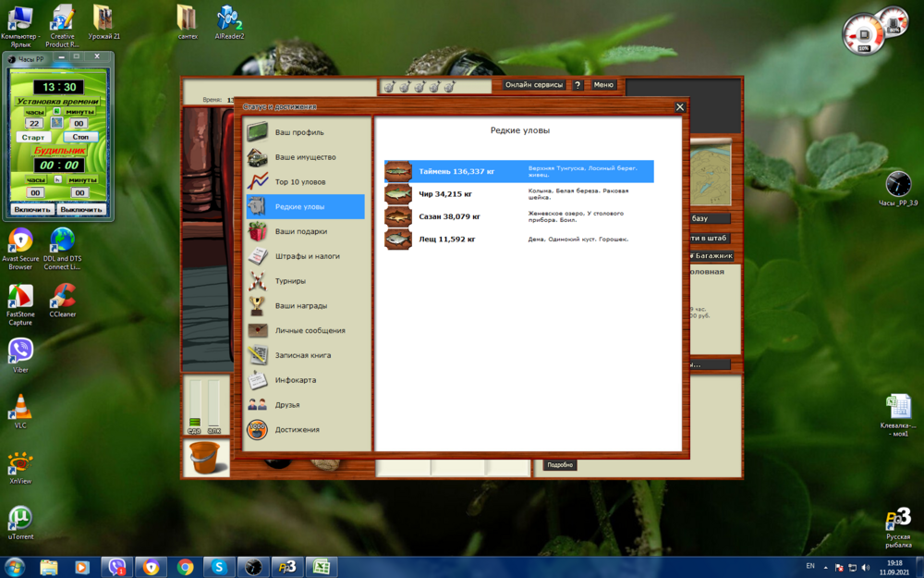This screenshot has width=924, height=578.
Task: Open Ваши награды trophy icon
Action: point(258,305)
